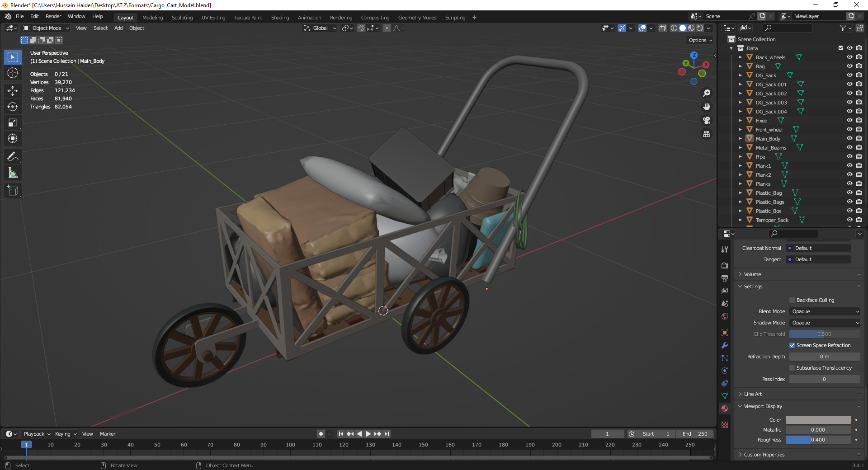
Task: Hide Back_wheels object in viewport
Action: (849, 57)
